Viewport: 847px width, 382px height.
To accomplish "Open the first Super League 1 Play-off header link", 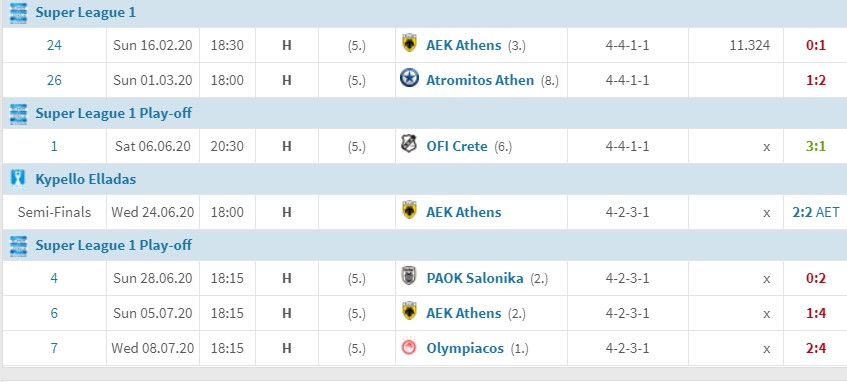I will pyautogui.click(x=113, y=113).
